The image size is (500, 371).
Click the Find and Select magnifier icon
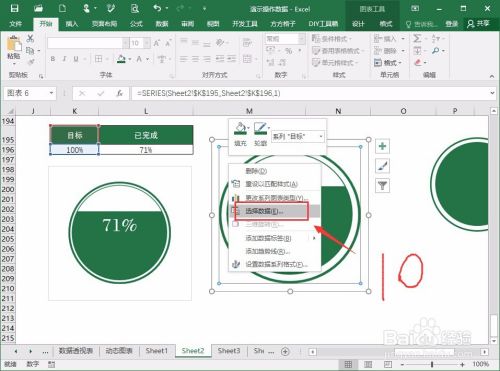click(435, 51)
